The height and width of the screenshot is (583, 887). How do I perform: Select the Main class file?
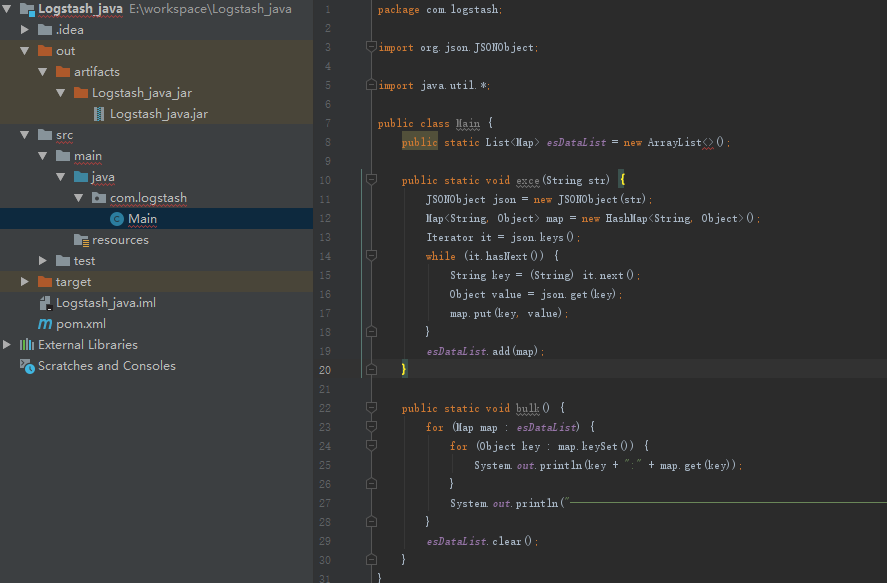(156, 219)
